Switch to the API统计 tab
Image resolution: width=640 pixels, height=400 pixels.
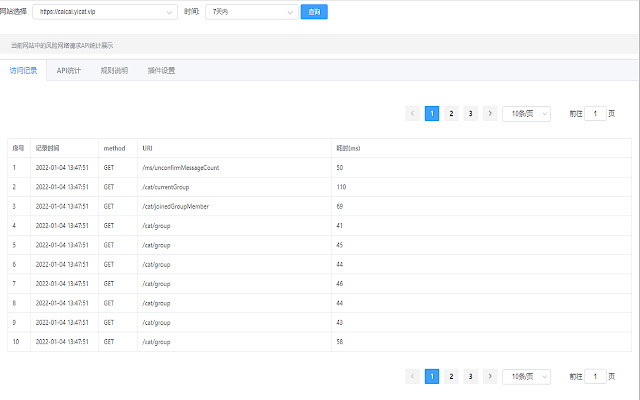pos(69,71)
